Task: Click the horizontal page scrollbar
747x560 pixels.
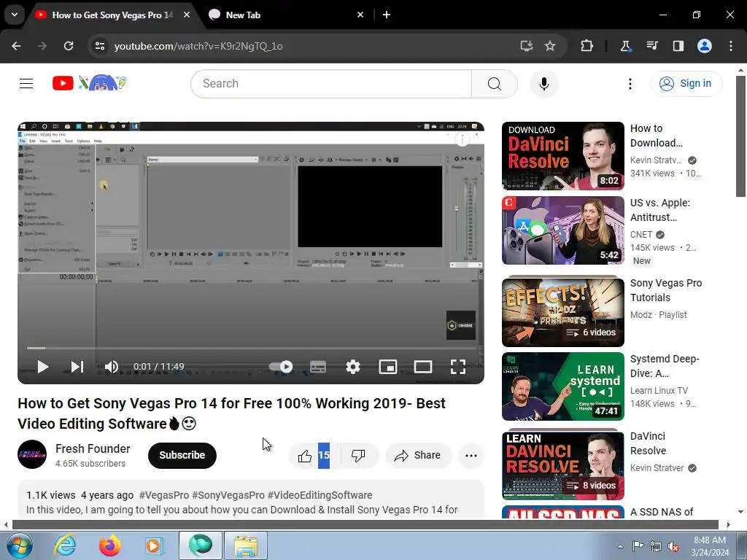Action: [x=365, y=525]
